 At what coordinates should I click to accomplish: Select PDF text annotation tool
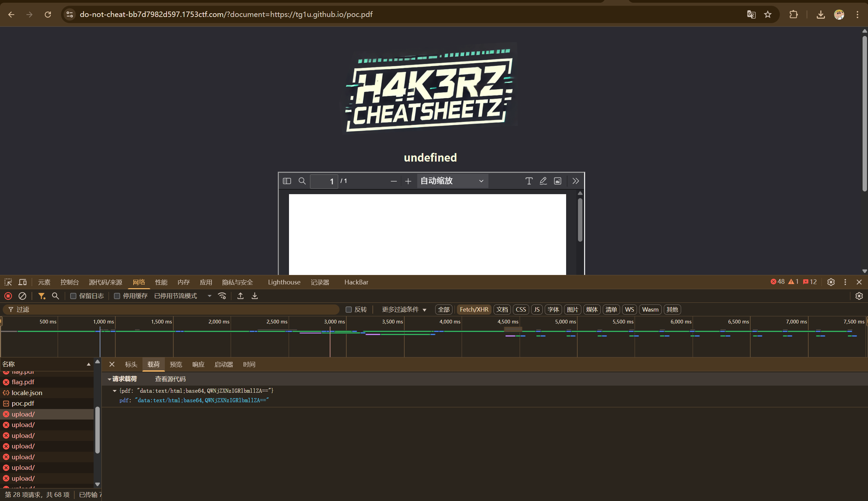529,181
